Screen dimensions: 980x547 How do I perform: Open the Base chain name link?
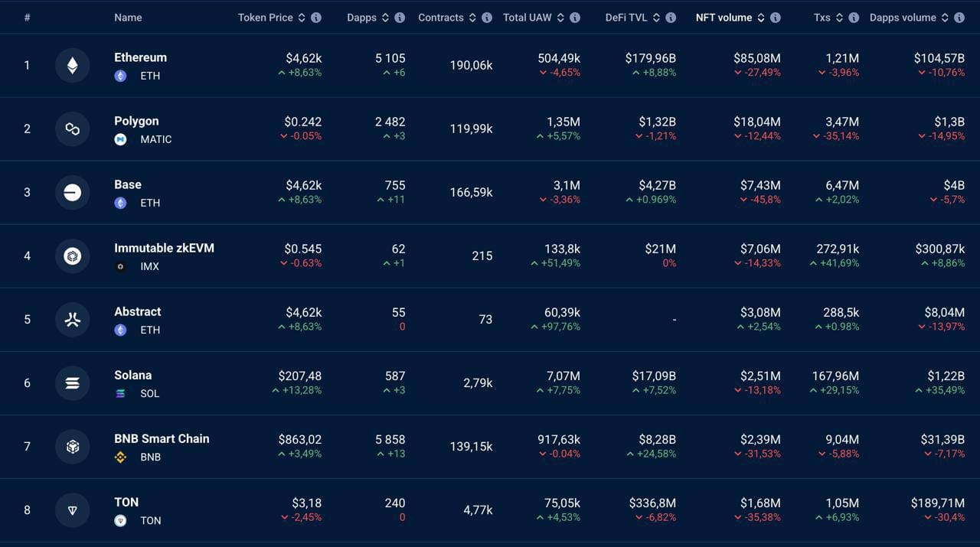[x=128, y=184]
